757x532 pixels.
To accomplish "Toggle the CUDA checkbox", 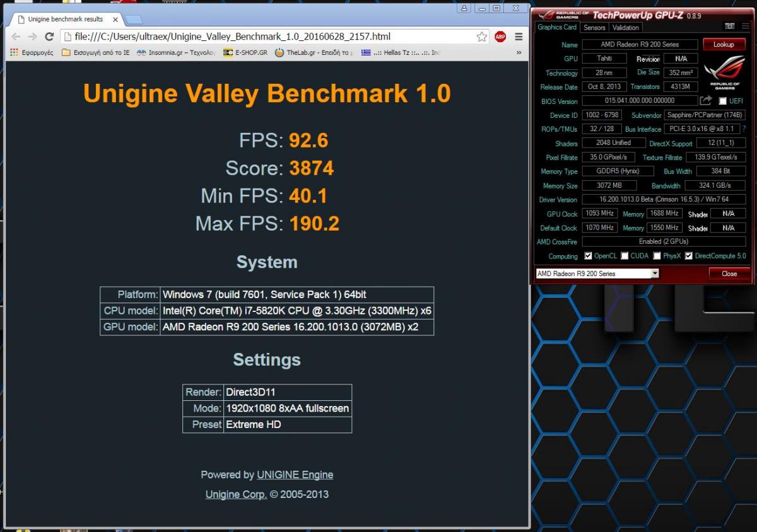I will click(625, 256).
